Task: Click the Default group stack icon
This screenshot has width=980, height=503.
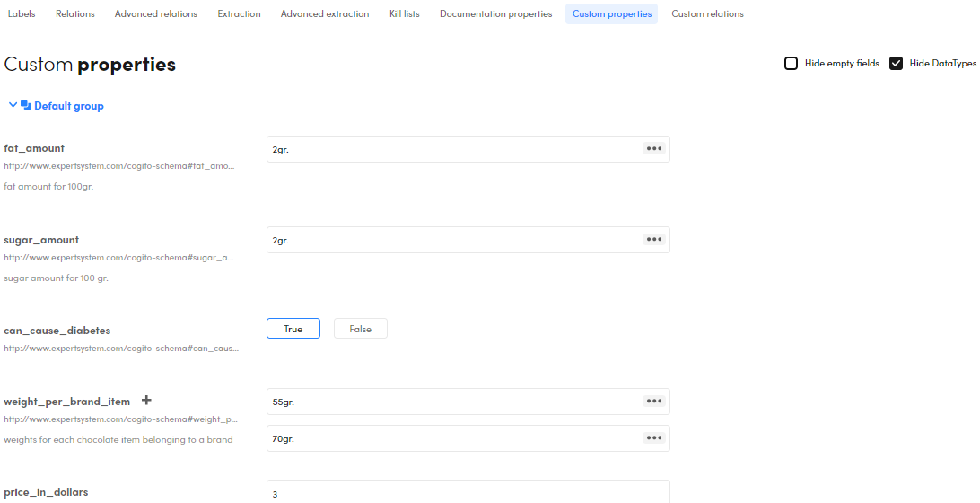Action: 25,105
